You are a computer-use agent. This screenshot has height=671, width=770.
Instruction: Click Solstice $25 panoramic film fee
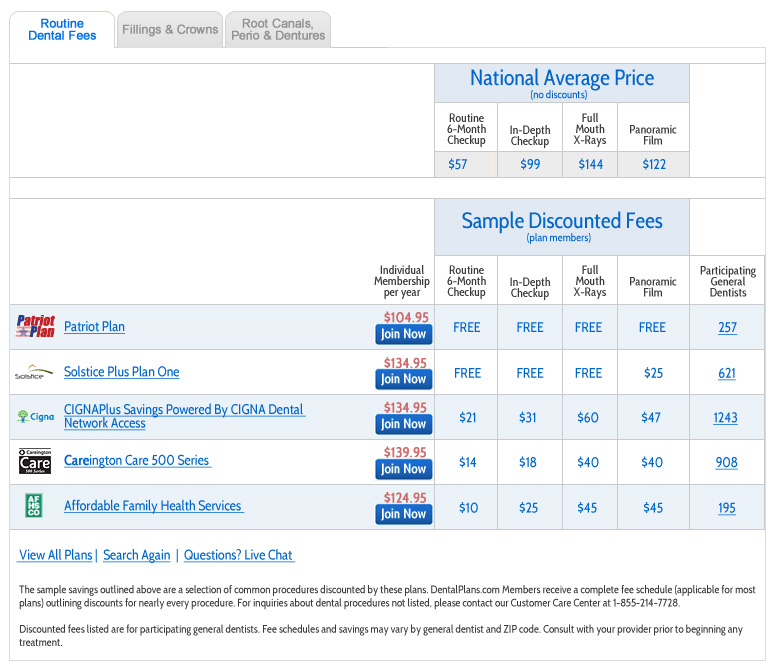654,373
